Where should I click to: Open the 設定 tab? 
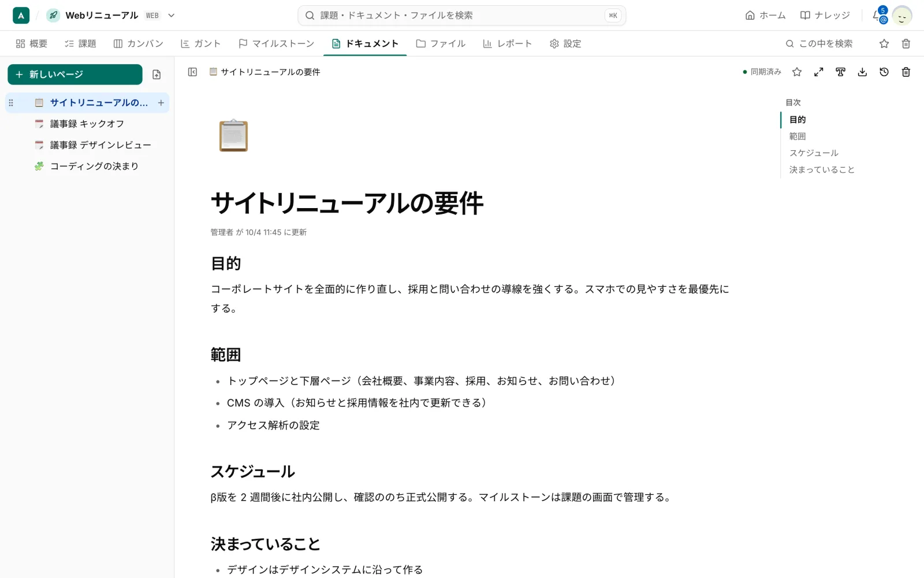[x=565, y=43]
